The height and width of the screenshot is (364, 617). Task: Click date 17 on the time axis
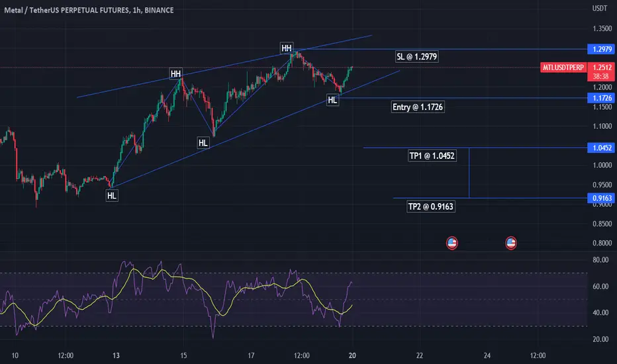tap(251, 355)
